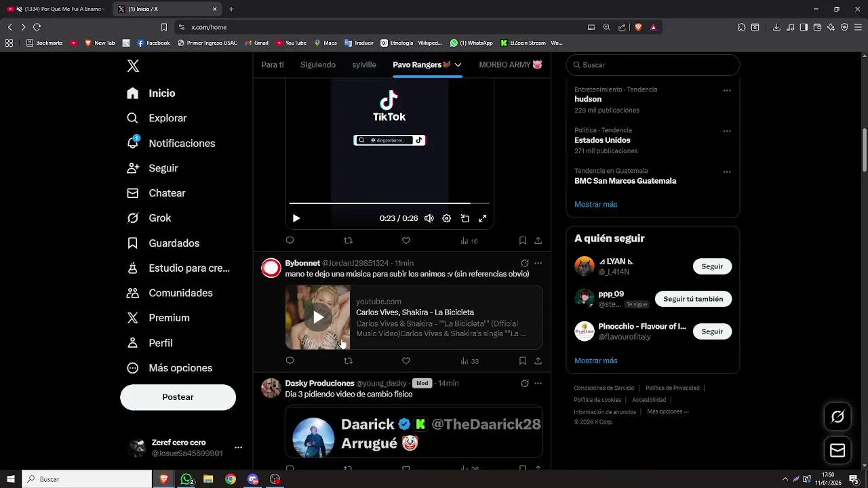Viewport: 868px width, 488px height.
Task: Open the Carlos Vives, Shakira link title
Action: 415,312
